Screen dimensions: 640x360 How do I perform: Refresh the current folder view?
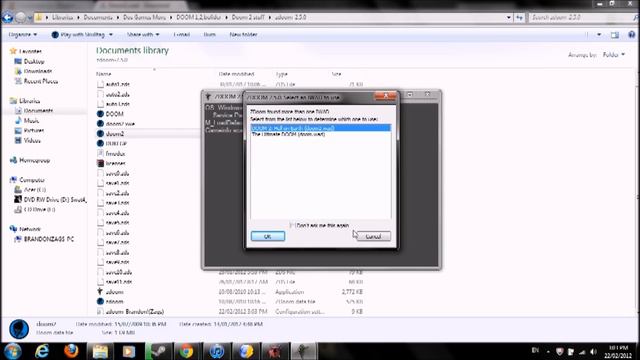pyautogui.click(x=519, y=18)
